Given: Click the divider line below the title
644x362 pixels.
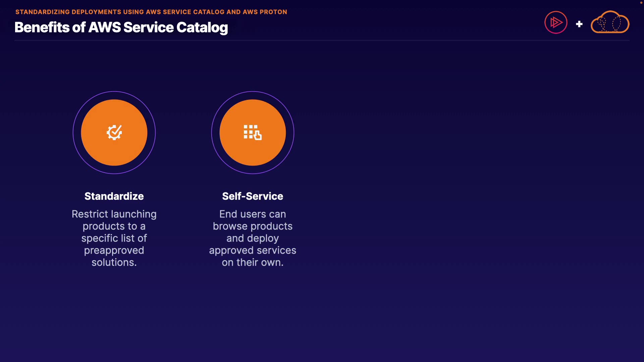Looking at the screenshot, I should (x=322, y=41).
